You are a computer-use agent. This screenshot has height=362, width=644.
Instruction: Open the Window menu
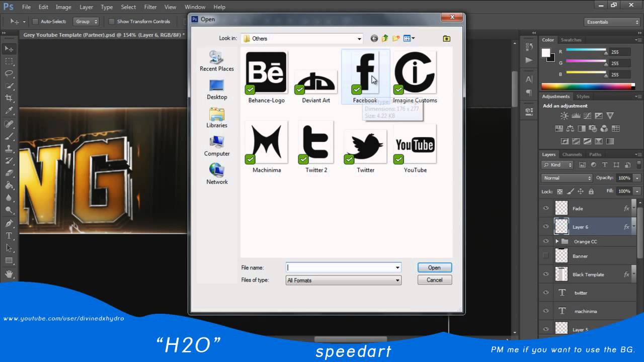tap(195, 7)
